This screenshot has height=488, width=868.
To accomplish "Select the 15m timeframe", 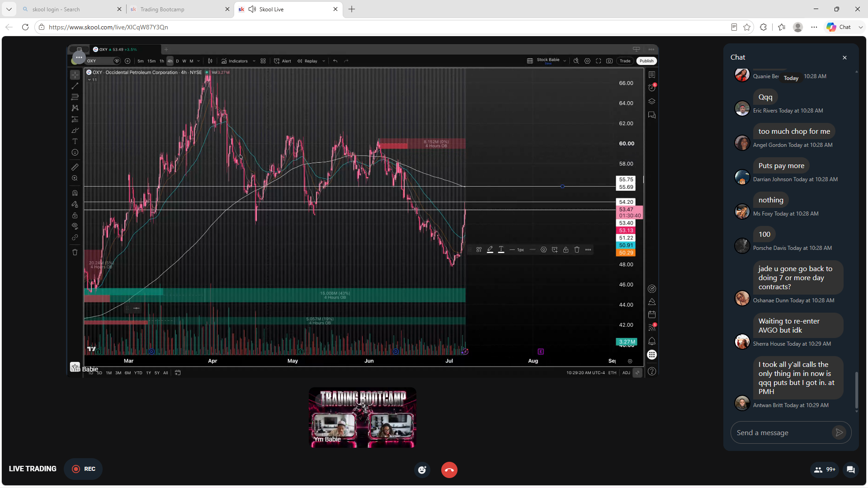I will click(x=151, y=61).
